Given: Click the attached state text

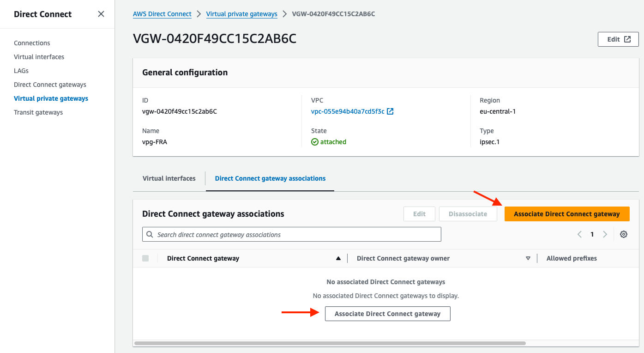Looking at the screenshot, I should pyautogui.click(x=333, y=142).
